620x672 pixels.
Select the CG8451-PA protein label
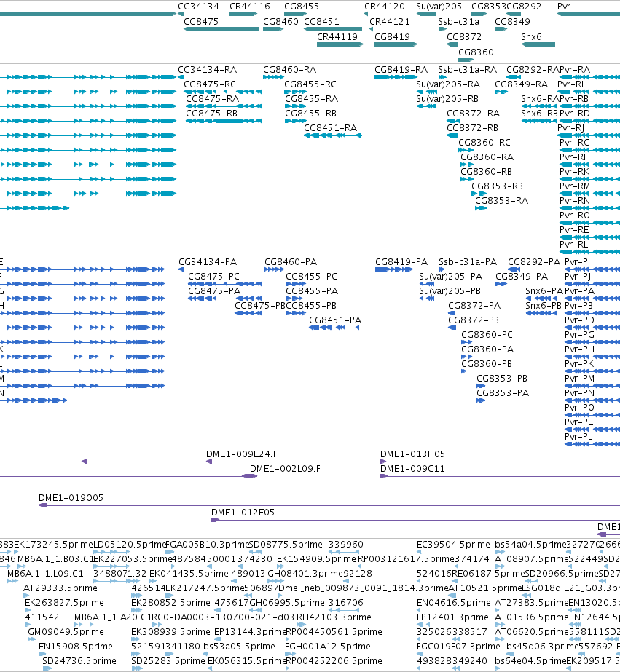[x=335, y=320]
